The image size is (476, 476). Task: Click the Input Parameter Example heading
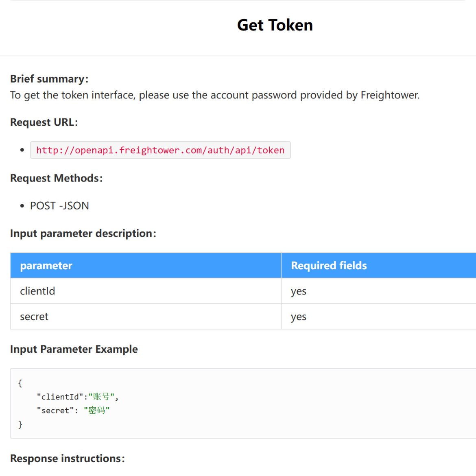74,349
